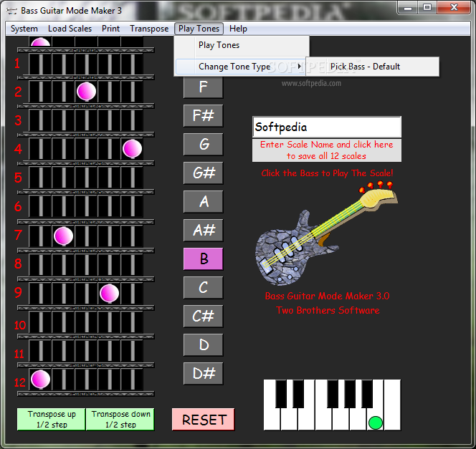The width and height of the screenshot is (476, 449).
Task: Click the Bass Guitar Mode Maker 3.0 text
Action: pos(327,296)
